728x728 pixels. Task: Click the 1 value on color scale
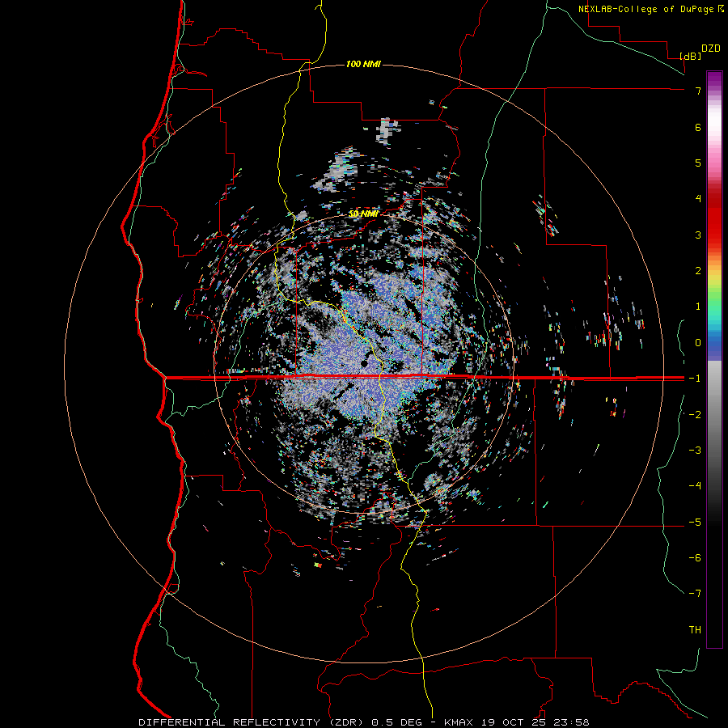[698, 307]
